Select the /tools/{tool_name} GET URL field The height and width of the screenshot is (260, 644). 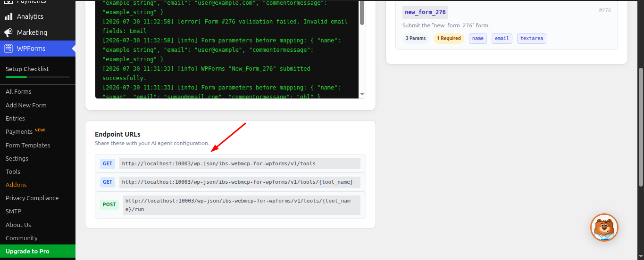pyautogui.click(x=240, y=182)
